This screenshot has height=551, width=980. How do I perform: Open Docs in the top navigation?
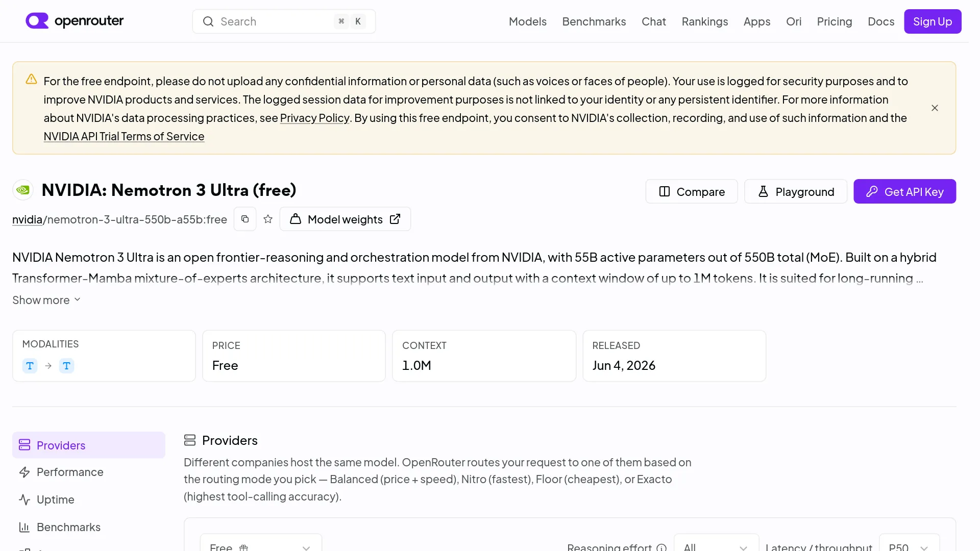tap(881, 21)
